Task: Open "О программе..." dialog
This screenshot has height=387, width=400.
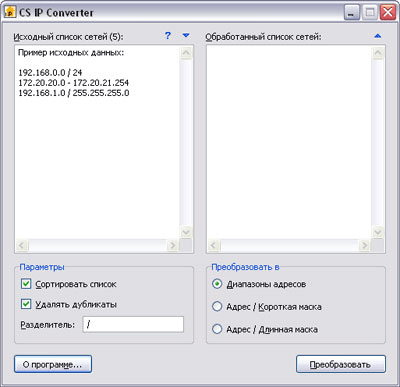Action: click(53, 364)
